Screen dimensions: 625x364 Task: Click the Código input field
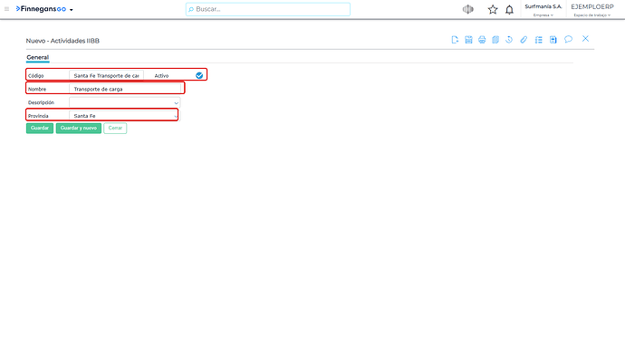[x=106, y=75]
